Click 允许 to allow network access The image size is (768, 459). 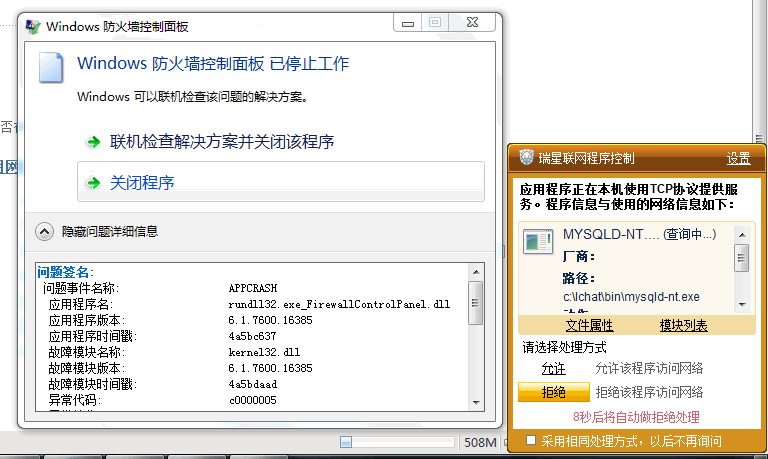[553, 368]
